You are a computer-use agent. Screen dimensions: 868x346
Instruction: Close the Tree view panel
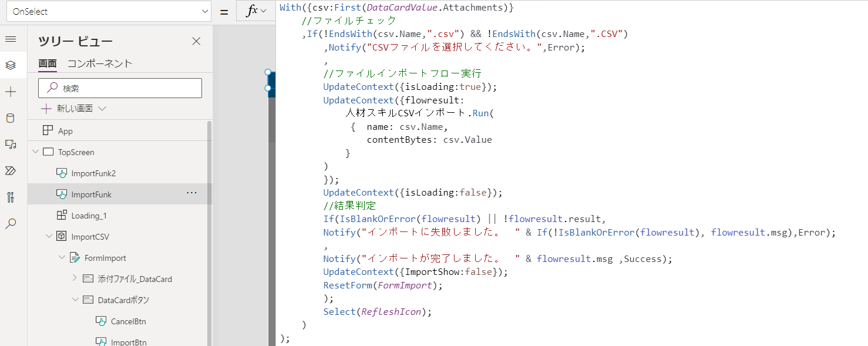point(196,41)
